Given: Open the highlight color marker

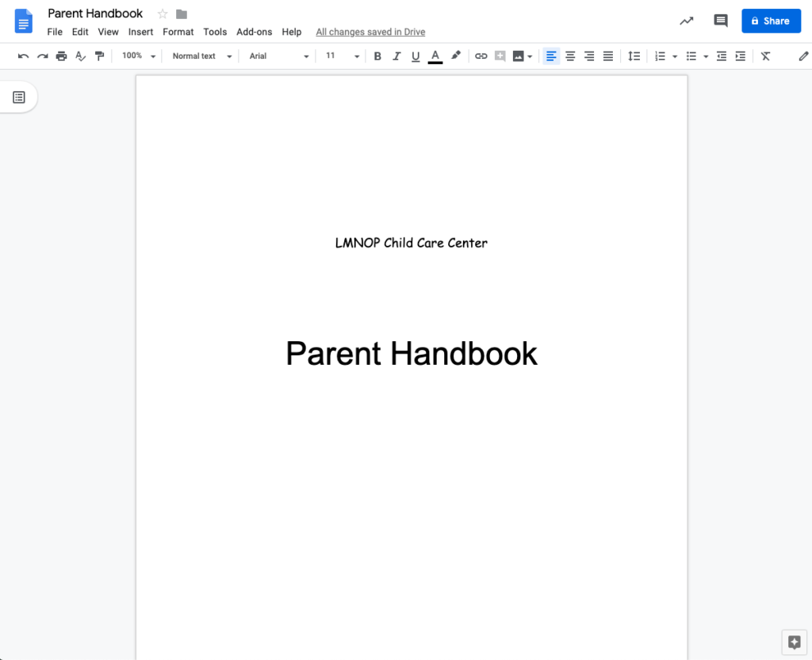Looking at the screenshot, I should pos(455,56).
